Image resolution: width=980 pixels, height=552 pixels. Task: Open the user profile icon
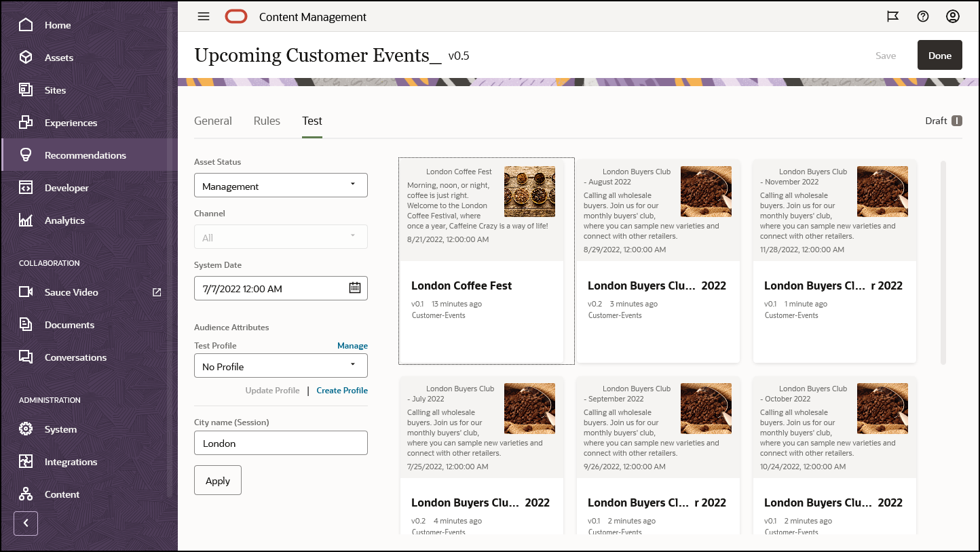(953, 17)
